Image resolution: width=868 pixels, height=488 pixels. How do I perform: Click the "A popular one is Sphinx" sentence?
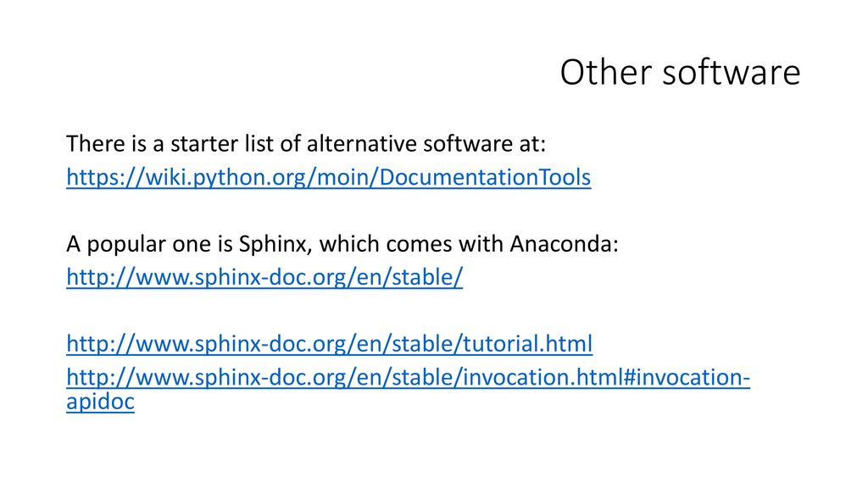tap(342, 244)
